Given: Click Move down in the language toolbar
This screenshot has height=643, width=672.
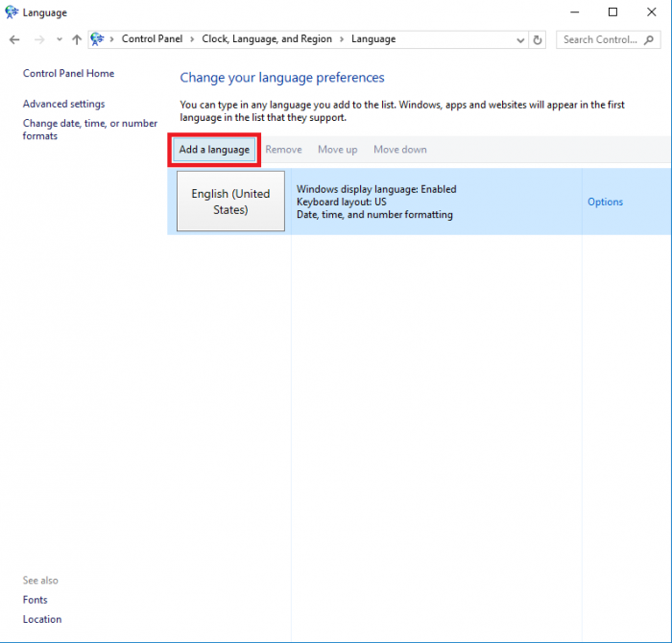Looking at the screenshot, I should (400, 150).
